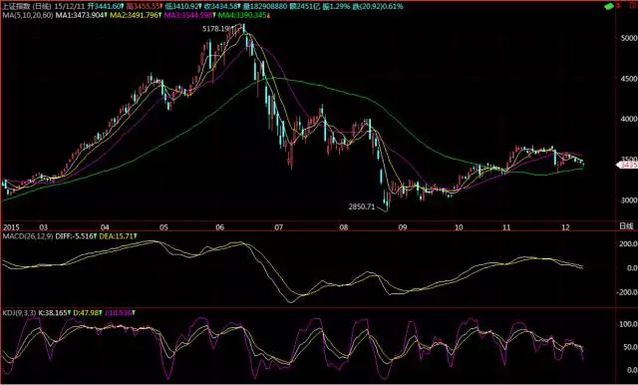Click the 上证指数 index name
638x385 pixels.
16,7
